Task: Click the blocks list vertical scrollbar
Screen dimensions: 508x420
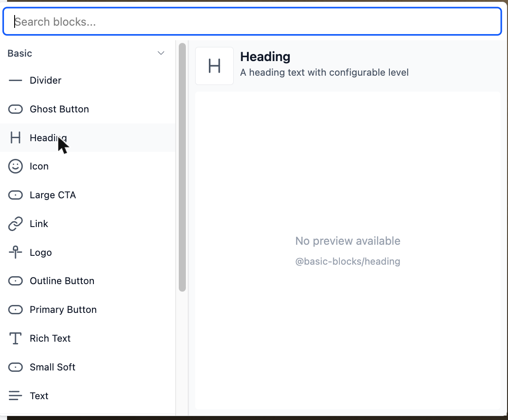Action: tap(182, 167)
